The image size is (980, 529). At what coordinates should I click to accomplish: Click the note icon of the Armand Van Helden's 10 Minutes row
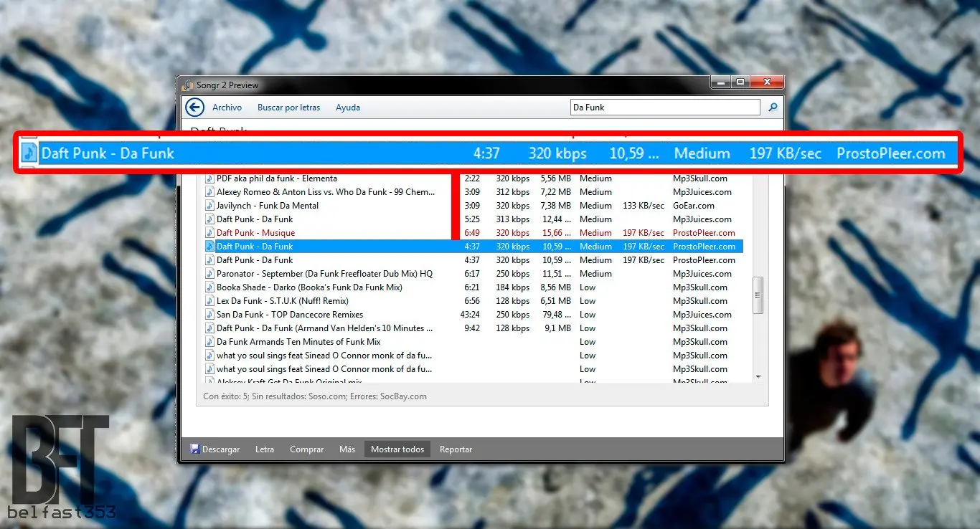click(x=209, y=328)
